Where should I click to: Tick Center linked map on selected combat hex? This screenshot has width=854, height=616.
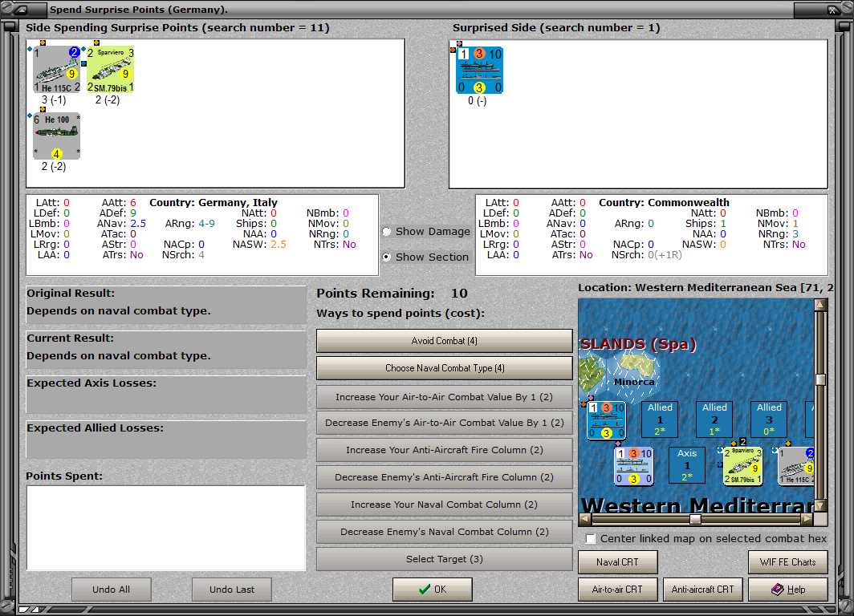[x=591, y=539]
